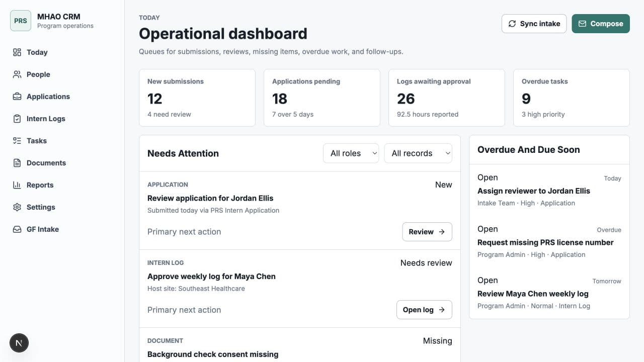Viewport: 644px width, 362px height.
Task: Click Review label for Jordan Ellis application
Action: pos(421,232)
